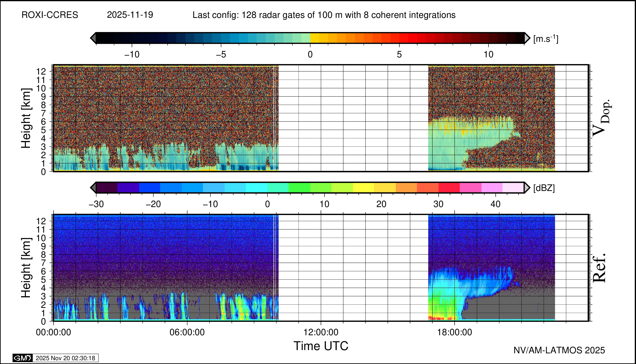The width and height of the screenshot is (636, 364).
Task: Click the yellow zero-velocity color band
Action: 314,38
